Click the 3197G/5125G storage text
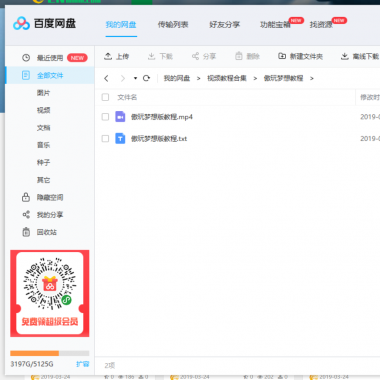 coord(32,364)
